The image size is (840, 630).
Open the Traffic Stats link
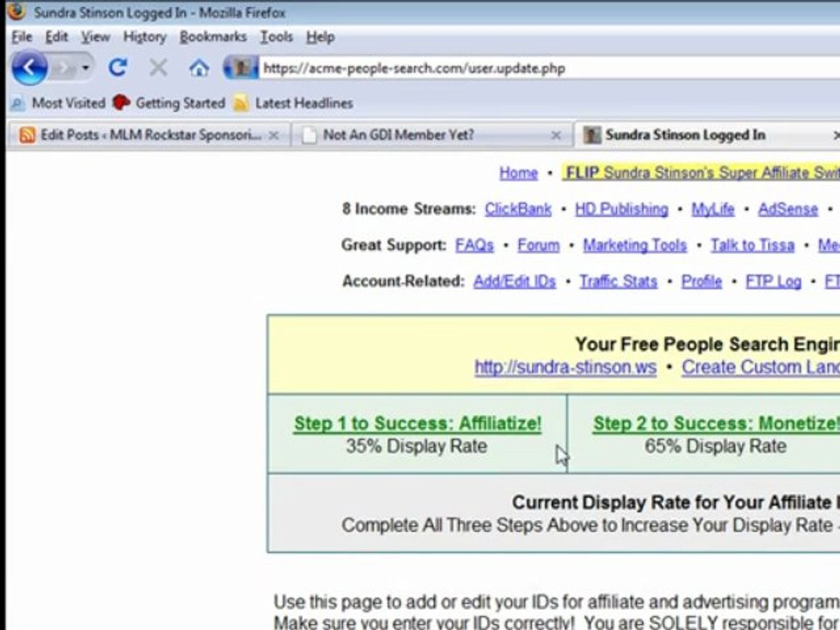[619, 281]
